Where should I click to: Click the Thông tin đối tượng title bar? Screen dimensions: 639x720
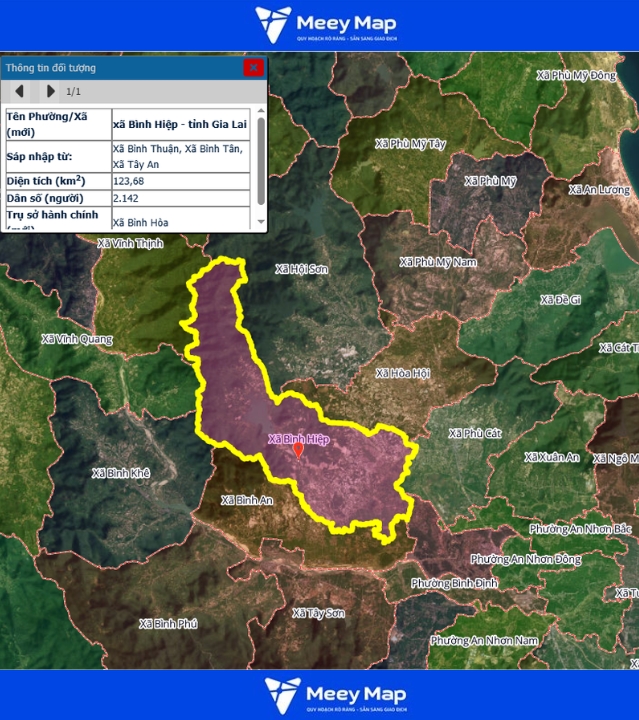coord(120,68)
